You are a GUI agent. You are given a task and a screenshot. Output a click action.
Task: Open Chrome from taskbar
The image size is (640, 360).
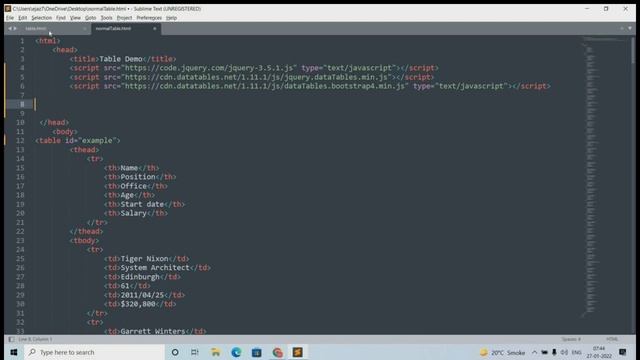(278, 352)
